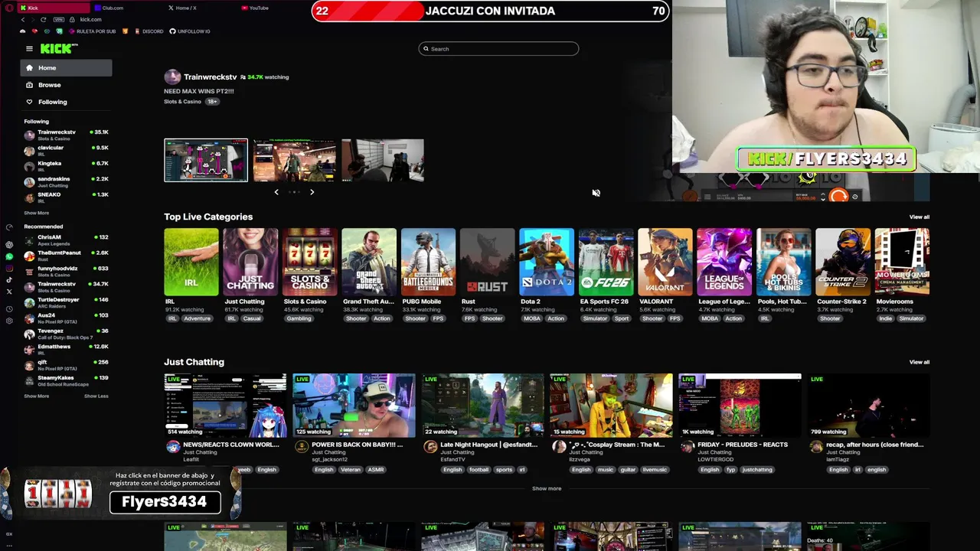Open X icon in Opera sidebar

click(9, 292)
